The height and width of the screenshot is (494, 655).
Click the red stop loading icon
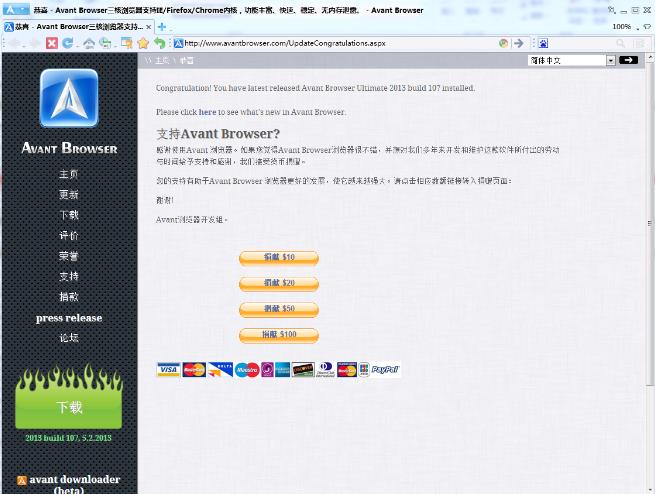tap(51, 43)
